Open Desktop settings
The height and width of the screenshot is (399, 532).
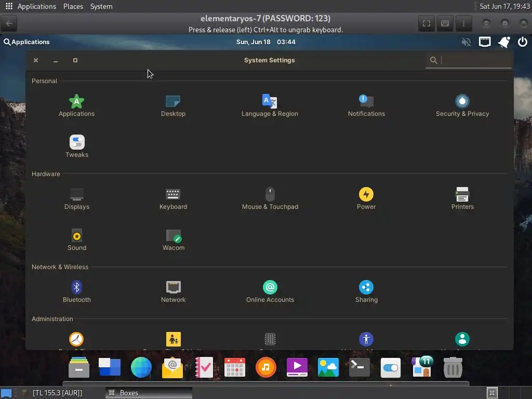coord(173,105)
